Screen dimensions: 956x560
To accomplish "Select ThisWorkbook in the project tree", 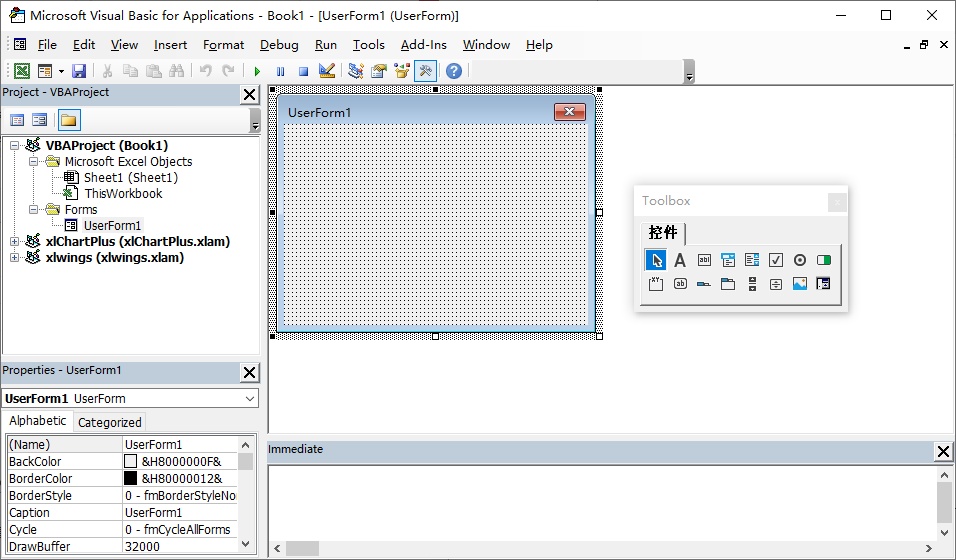I will click(123, 193).
